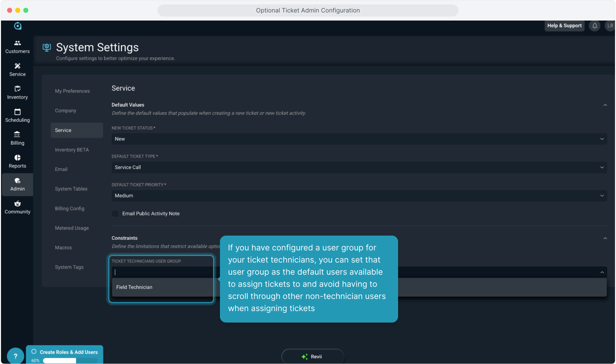Screen dimensions: 616x364
Task: Open the New Ticket Status dropdown
Action: (x=359, y=139)
